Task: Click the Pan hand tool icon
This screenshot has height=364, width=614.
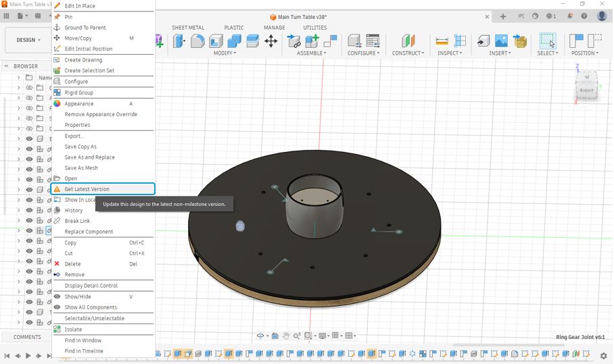Action: pos(287,336)
